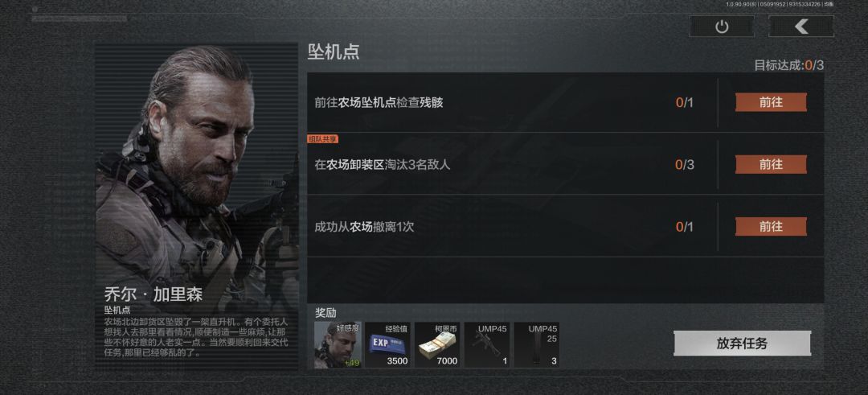Select the 成功从农场撤离1次 objective row
The height and width of the screenshot is (395, 868).
565,227
